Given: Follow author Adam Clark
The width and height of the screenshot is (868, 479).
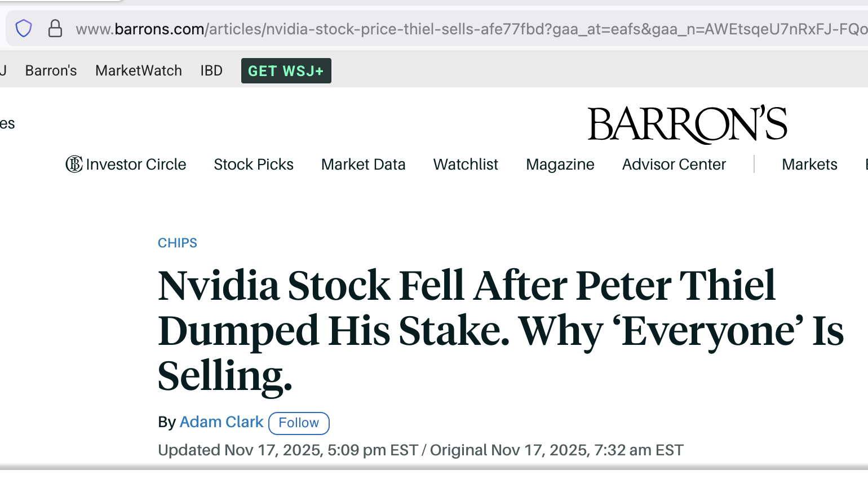Looking at the screenshot, I should [299, 423].
